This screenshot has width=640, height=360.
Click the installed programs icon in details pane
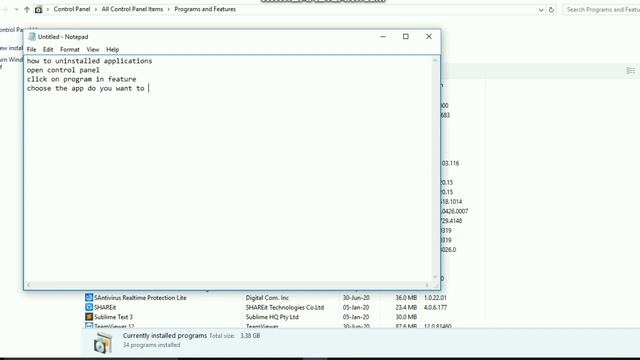click(102, 343)
